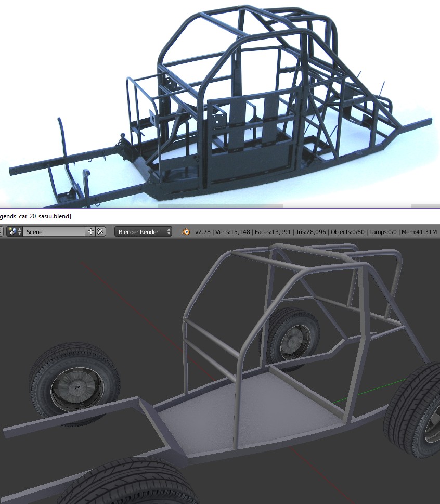This screenshot has height=504, width=440.
Task: Click the Lamps:0/0 statistic
Action: (383, 232)
